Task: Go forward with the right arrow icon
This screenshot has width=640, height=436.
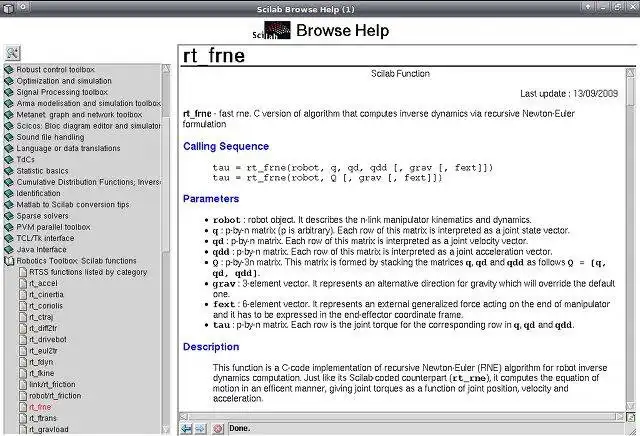Action: point(200,429)
